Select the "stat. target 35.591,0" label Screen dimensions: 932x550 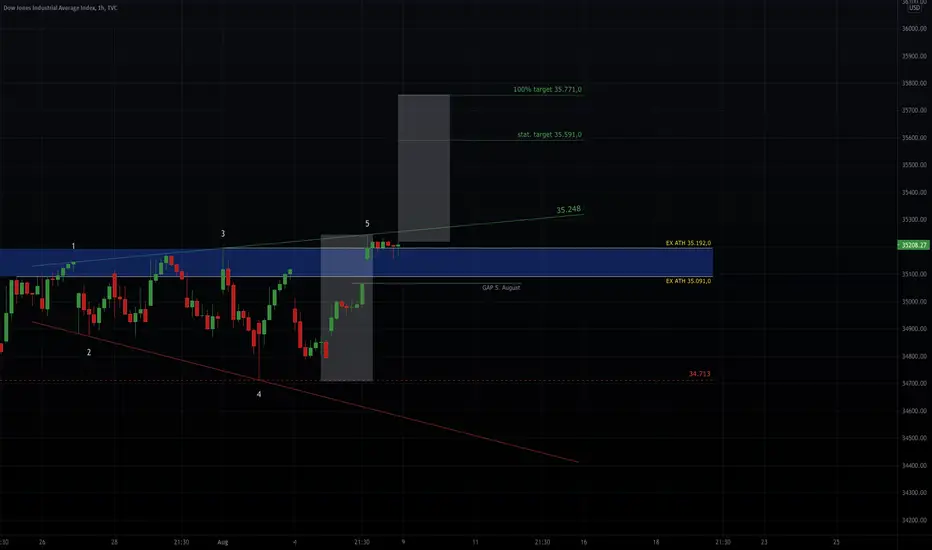pyautogui.click(x=549, y=134)
